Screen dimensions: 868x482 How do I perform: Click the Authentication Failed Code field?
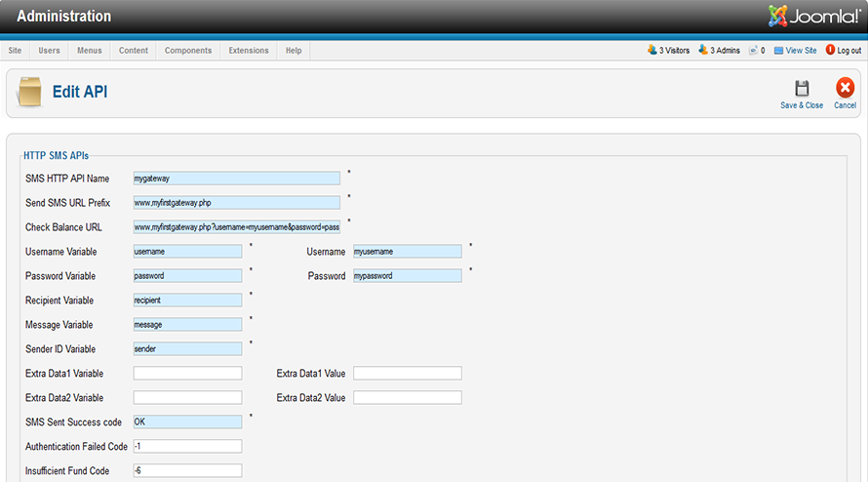[x=187, y=447]
